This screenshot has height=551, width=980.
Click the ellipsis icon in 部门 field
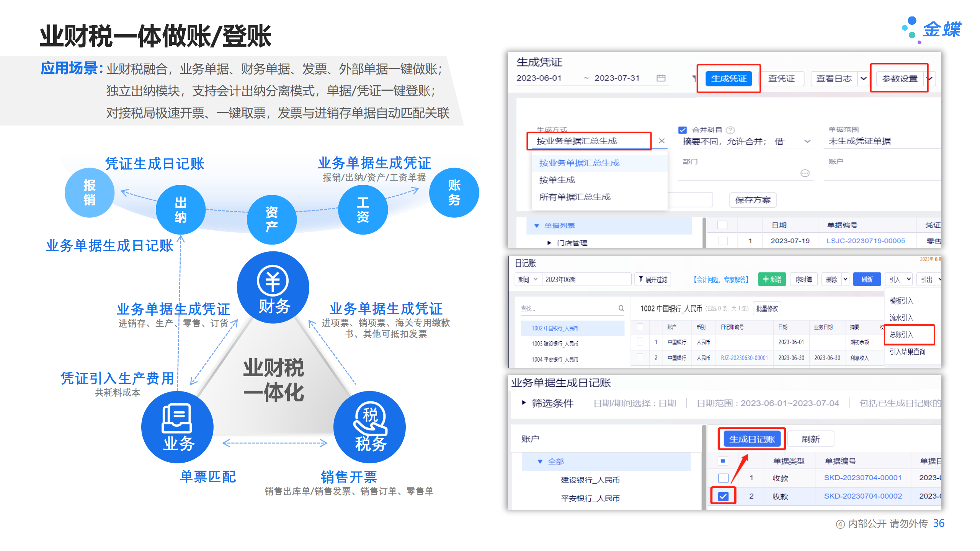[805, 173]
